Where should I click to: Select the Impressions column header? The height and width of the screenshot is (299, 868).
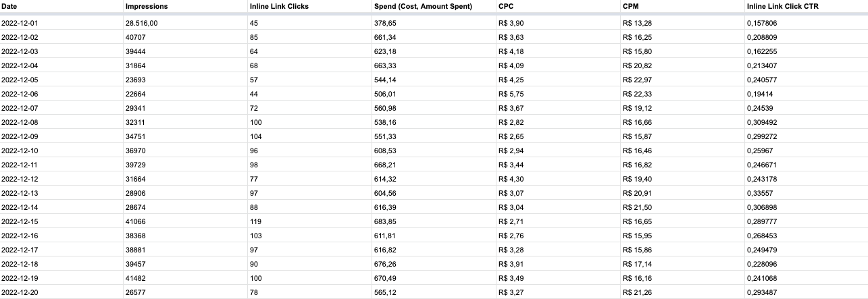click(146, 6)
